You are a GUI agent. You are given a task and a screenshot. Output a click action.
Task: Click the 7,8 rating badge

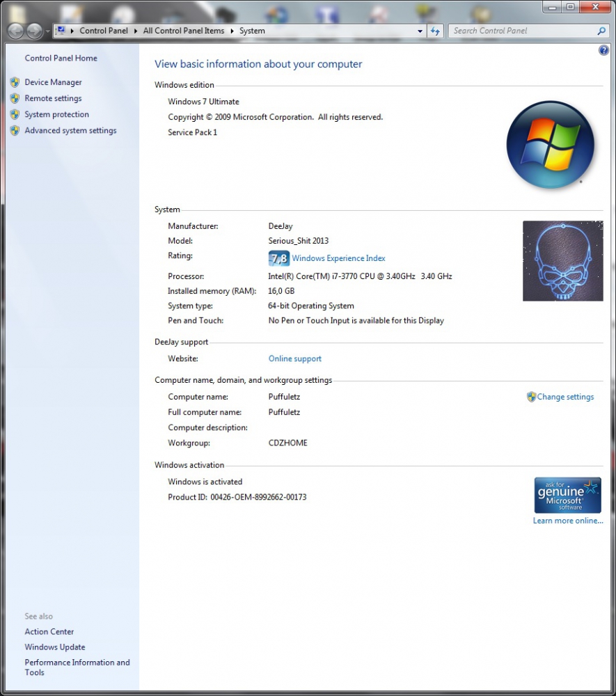[279, 258]
